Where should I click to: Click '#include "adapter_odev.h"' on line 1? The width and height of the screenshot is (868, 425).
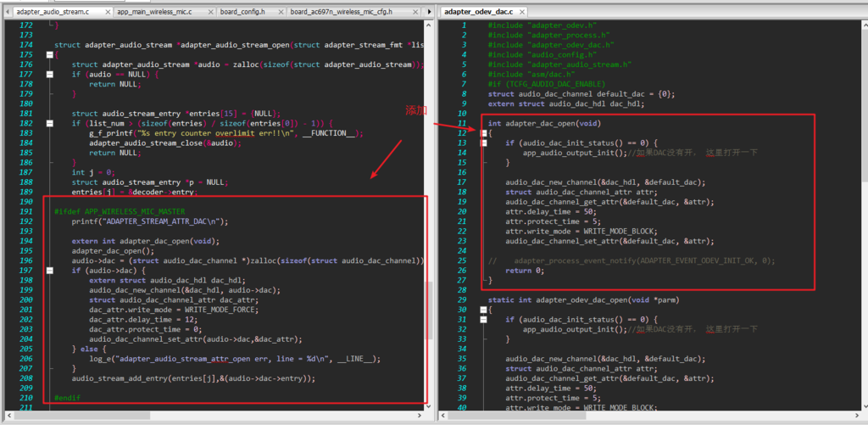coord(542,25)
